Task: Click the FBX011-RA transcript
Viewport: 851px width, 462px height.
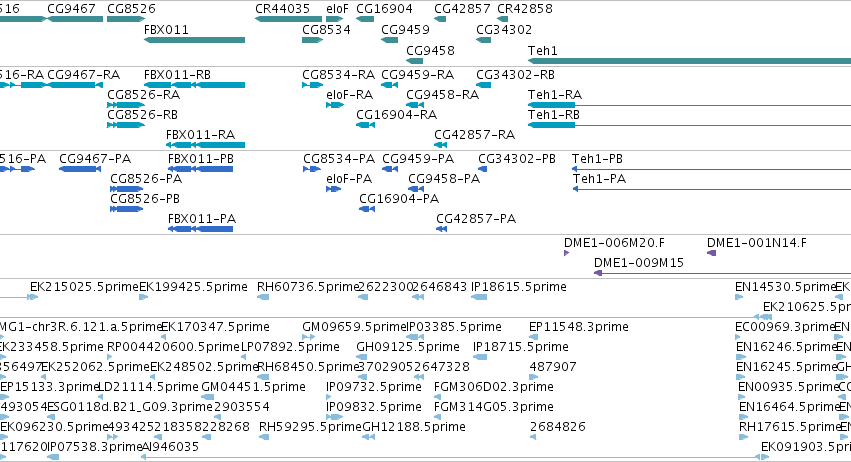Action: 205,145
